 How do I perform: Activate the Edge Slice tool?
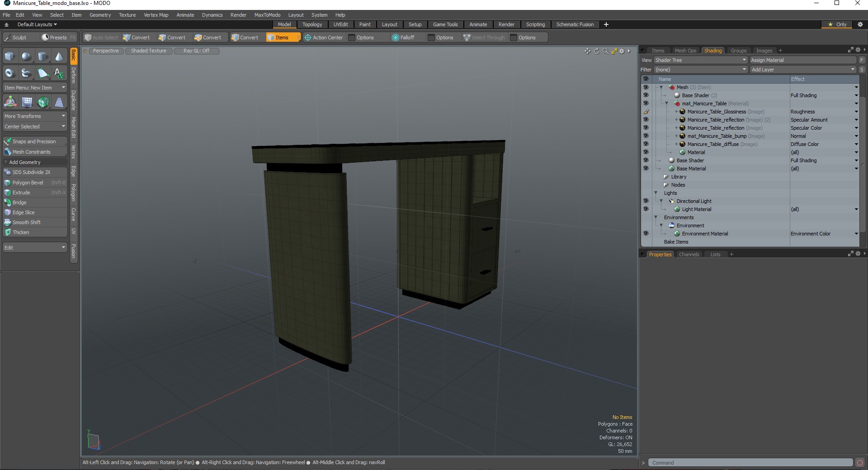coord(35,212)
